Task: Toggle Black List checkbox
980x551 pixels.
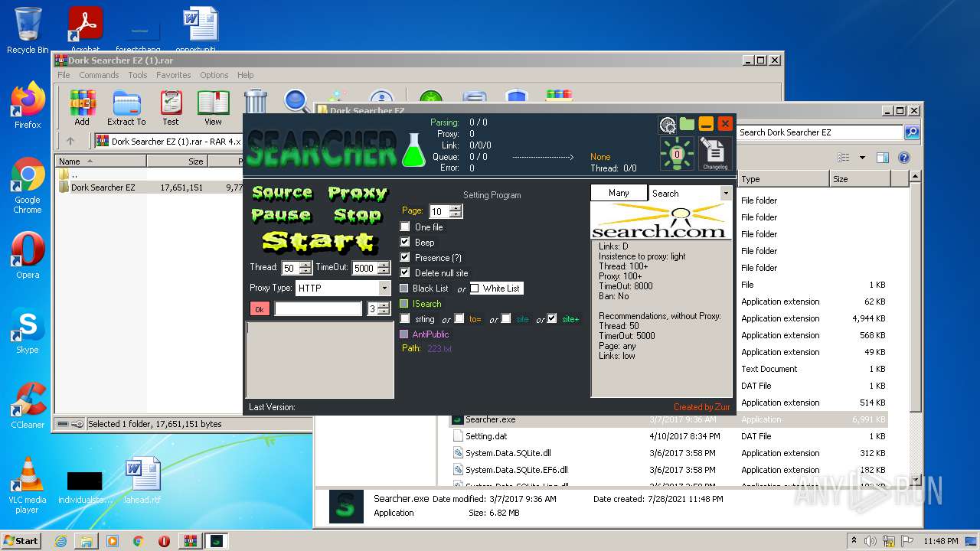Action: 404,289
